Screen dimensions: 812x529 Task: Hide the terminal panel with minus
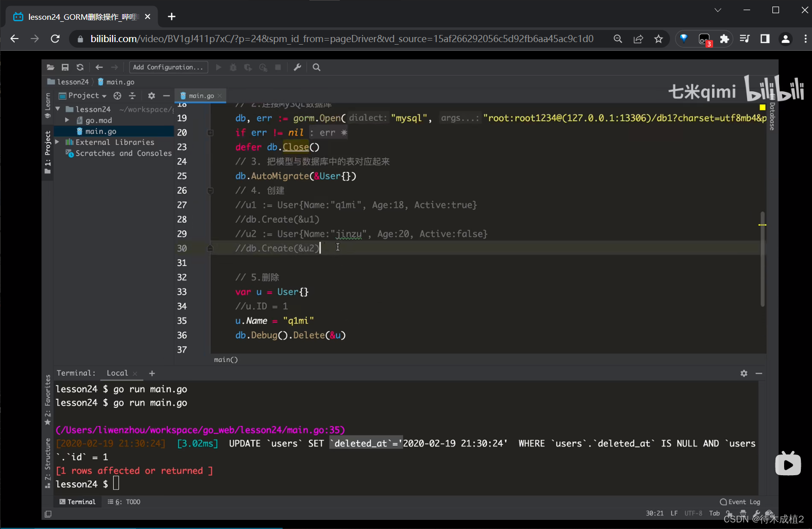pos(759,373)
